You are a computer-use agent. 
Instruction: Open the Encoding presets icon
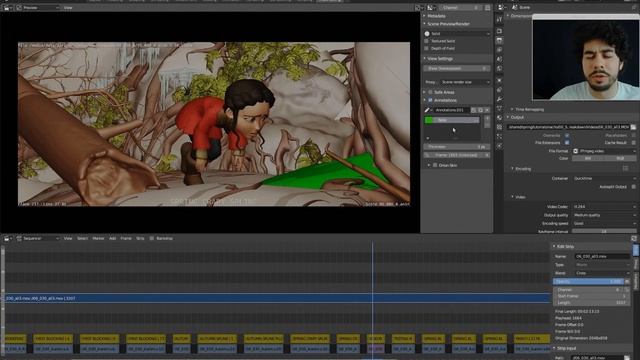coord(626,168)
